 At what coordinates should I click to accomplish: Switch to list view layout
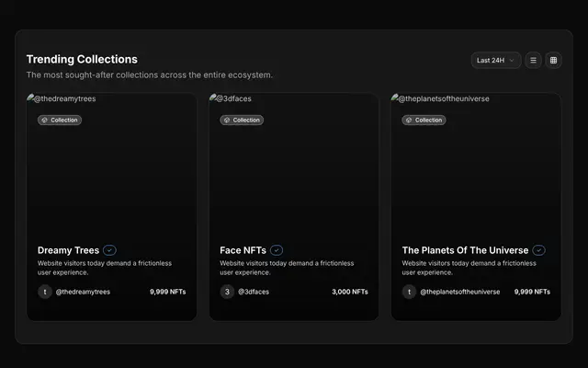coord(533,61)
